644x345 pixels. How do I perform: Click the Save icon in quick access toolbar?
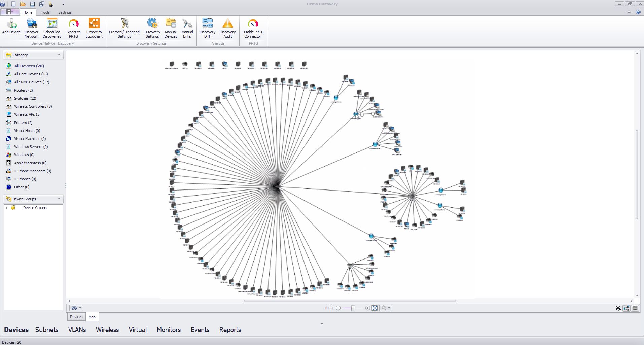click(x=32, y=4)
